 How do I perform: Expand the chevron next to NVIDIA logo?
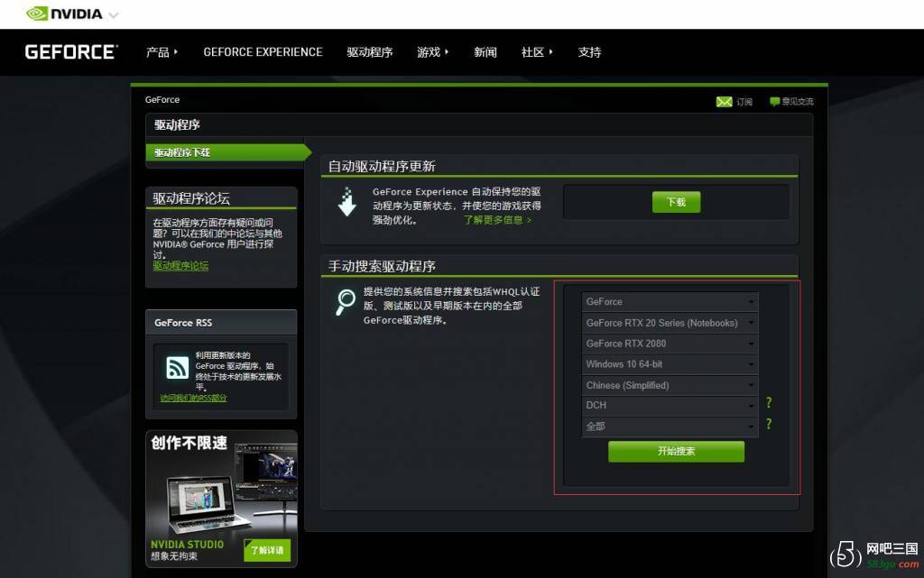[x=114, y=15]
